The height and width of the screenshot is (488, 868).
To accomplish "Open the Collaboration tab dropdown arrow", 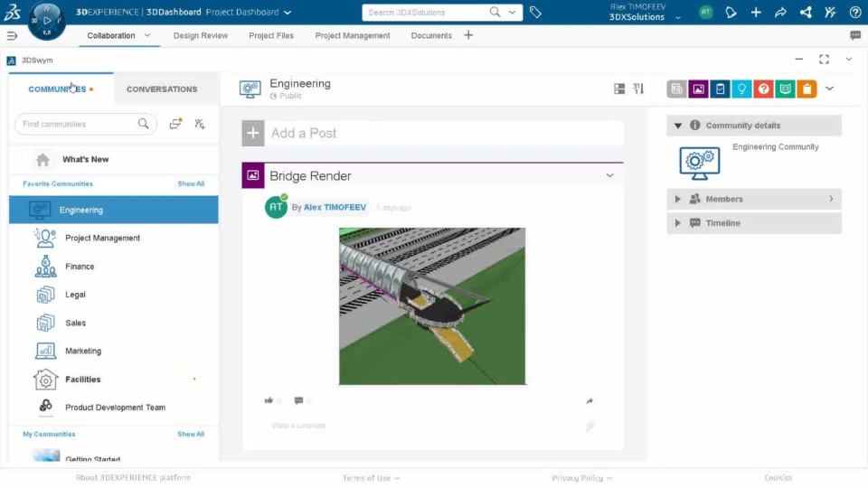I will click(x=147, y=35).
